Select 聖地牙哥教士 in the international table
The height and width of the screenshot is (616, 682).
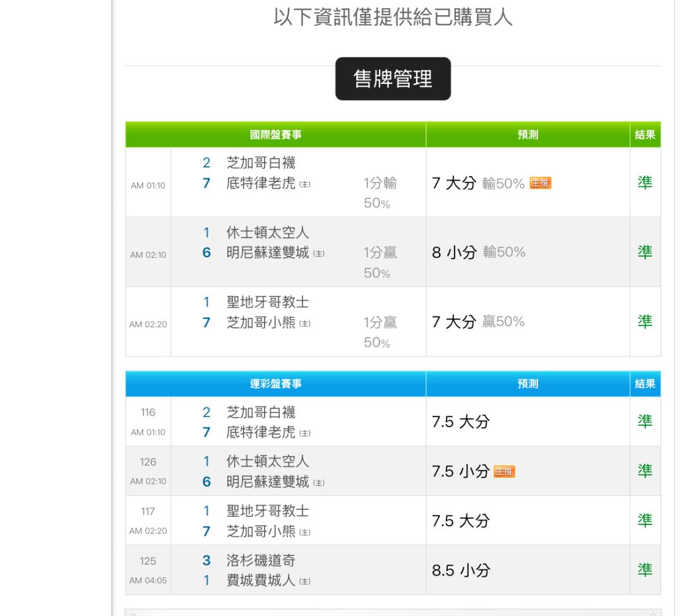pos(268,302)
